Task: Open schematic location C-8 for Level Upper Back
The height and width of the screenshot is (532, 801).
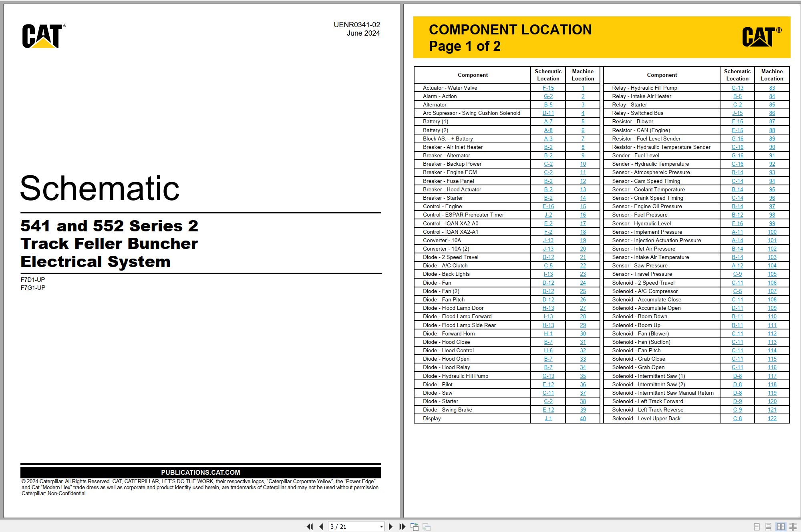Action: pos(737,419)
